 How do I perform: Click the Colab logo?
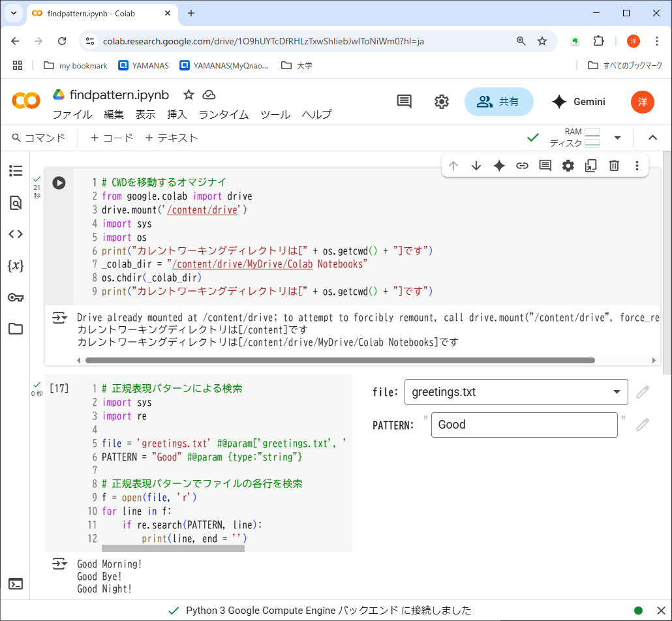click(26, 100)
